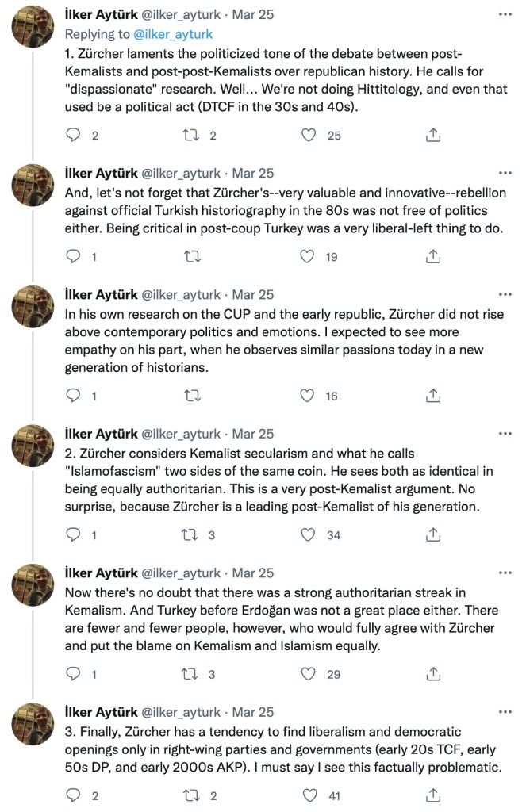Like the tweet about post-coup Turkey

(310, 257)
